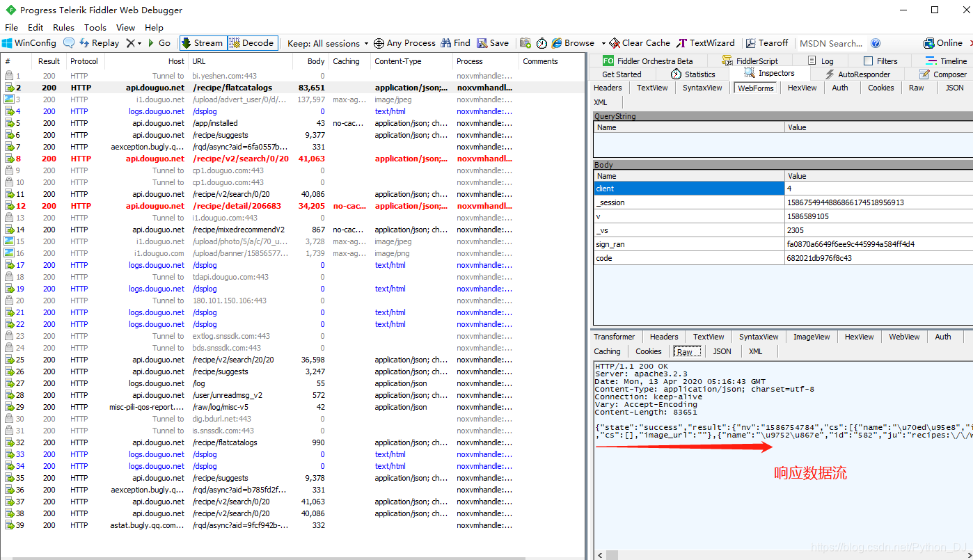Open Find sessions dialog
Image resolution: width=973 pixels, height=560 pixels.
(455, 43)
